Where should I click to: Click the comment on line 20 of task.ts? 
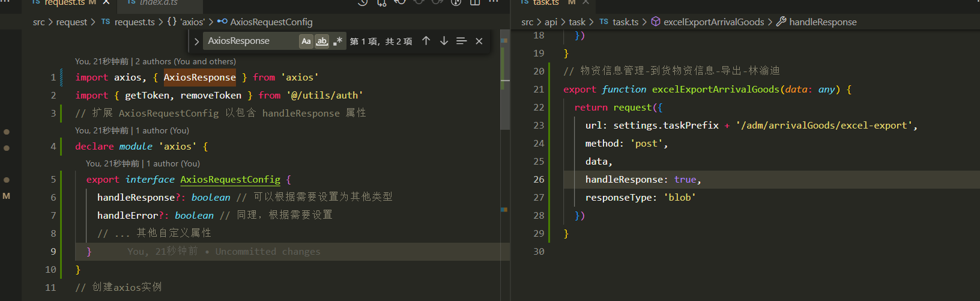click(x=671, y=71)
